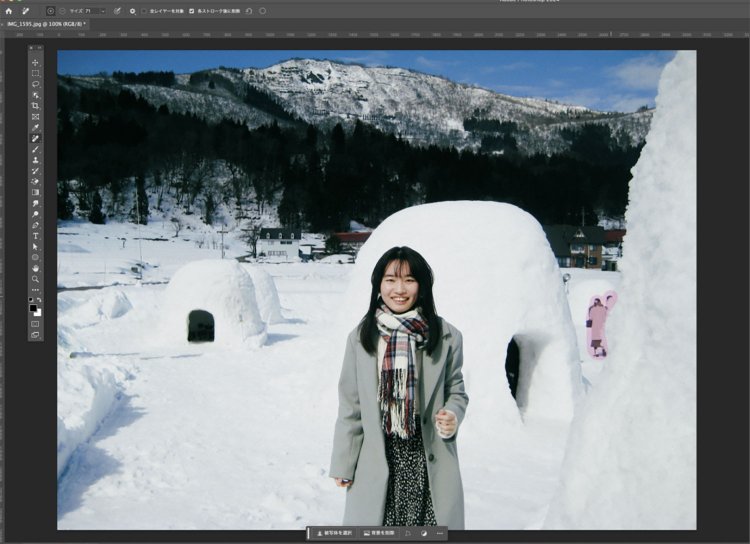Switch to the IMG_1595.jpg document tab
This screenshot has width=750, height=544.
[46, 23]
